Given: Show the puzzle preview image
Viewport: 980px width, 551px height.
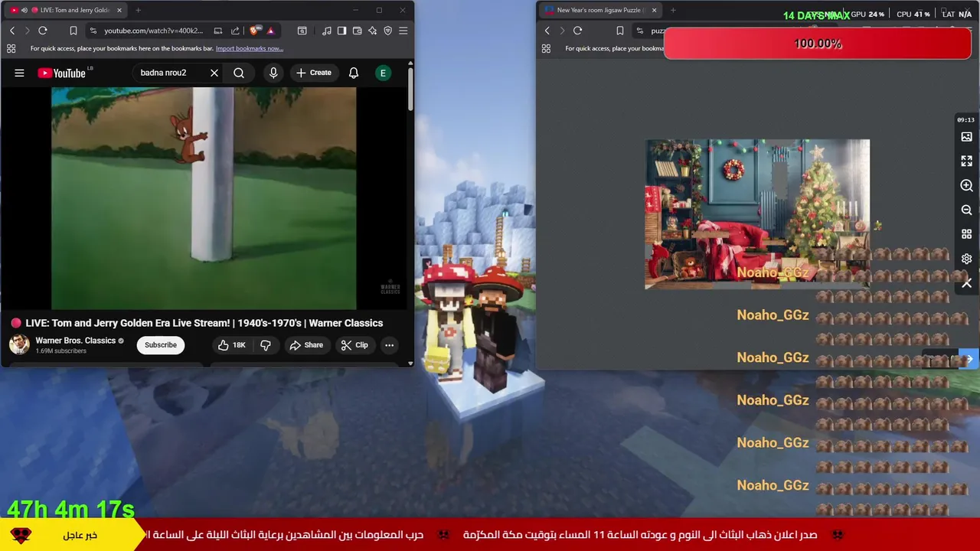Looking at the screenshot, I should click(966, 137).
